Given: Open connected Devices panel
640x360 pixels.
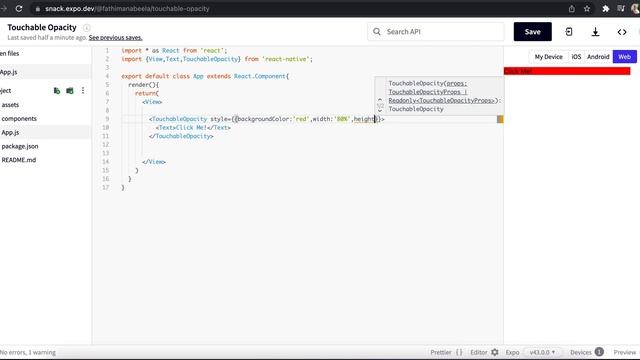Looking at the screenshot, I should [587, 352].
